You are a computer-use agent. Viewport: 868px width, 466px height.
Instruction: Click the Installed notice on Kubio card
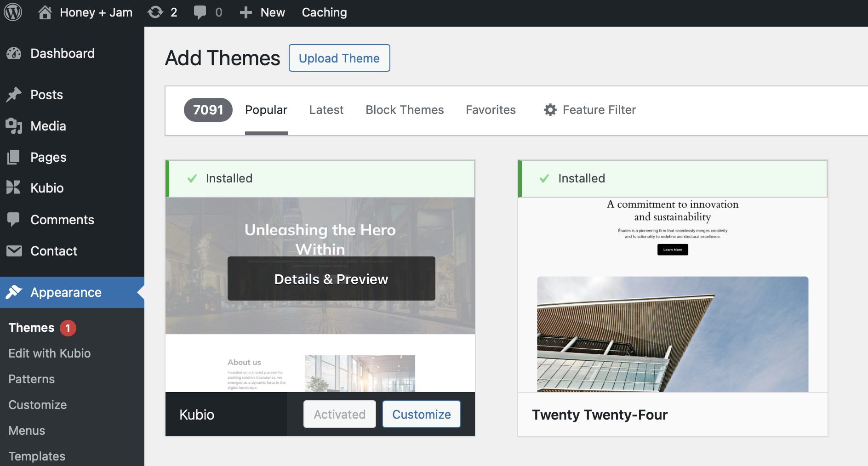pos(320,178)
